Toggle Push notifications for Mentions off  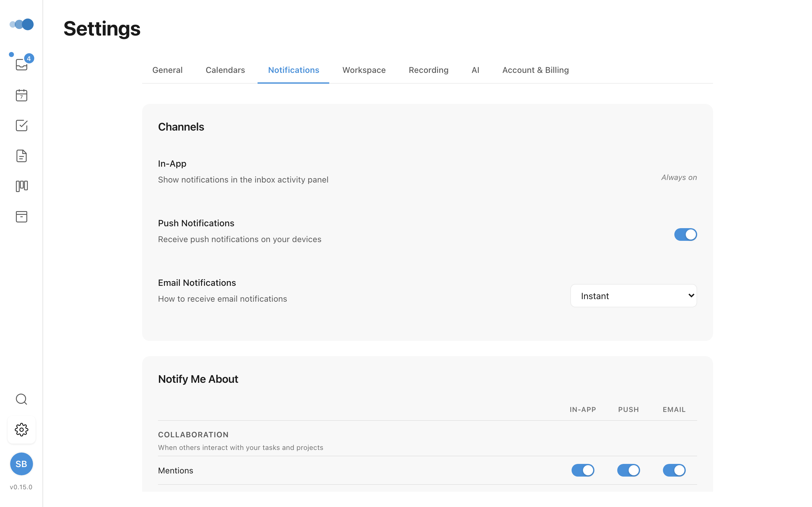pos(628,470)
